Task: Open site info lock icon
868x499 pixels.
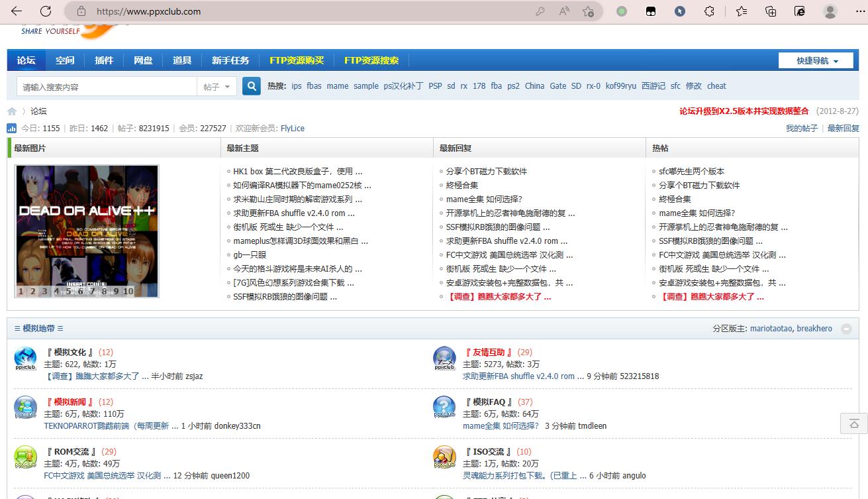Action: (81, 11)
